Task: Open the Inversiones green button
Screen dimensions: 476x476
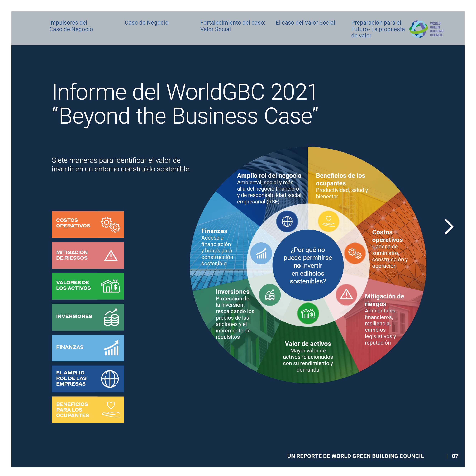Action: [88, 317]
